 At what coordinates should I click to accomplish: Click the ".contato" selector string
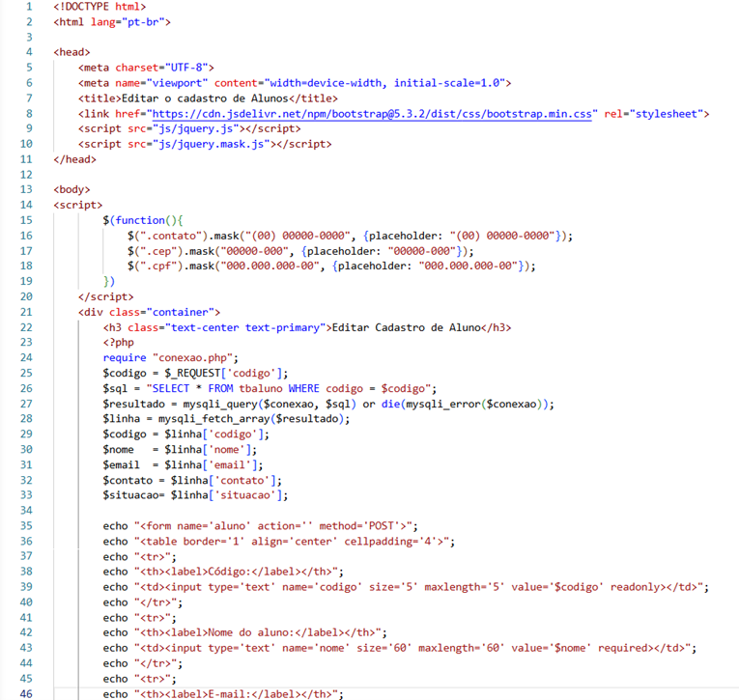tap(171, 236)
